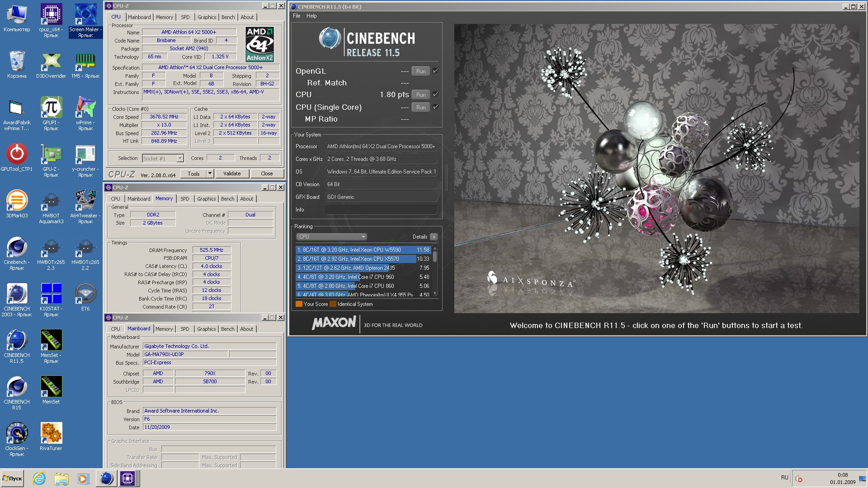The image size is (868, 488).
Task: Open Bench tab in mainboard CPU-Z window
Action: [228, 329]
